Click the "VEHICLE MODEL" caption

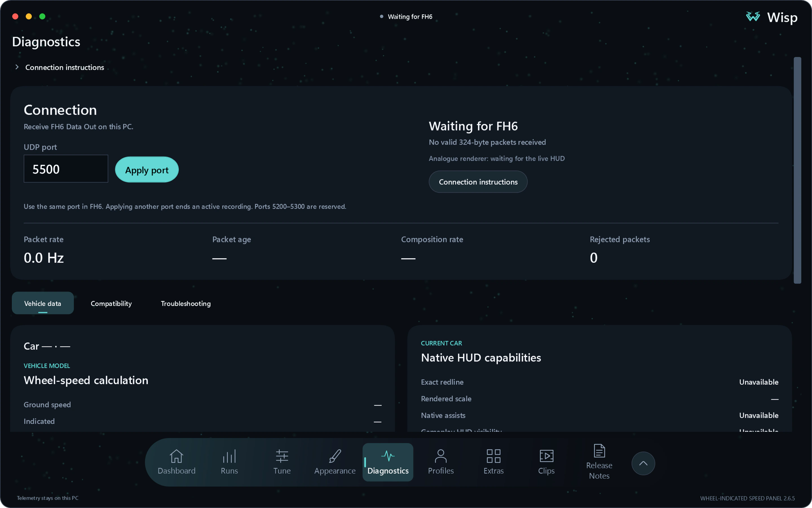coord(47,365)
